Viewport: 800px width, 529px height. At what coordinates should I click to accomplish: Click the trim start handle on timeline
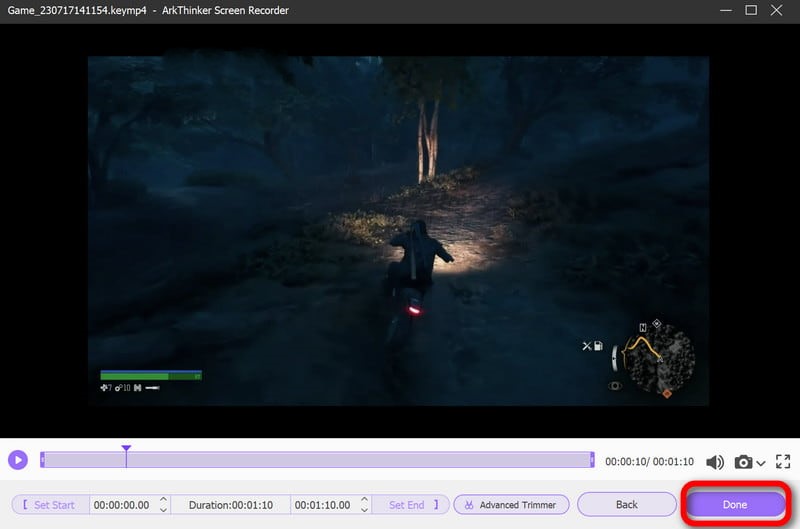(42, 460)
